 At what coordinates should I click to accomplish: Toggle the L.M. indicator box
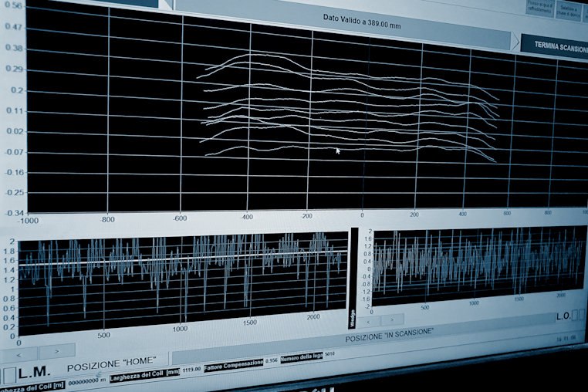8,375
